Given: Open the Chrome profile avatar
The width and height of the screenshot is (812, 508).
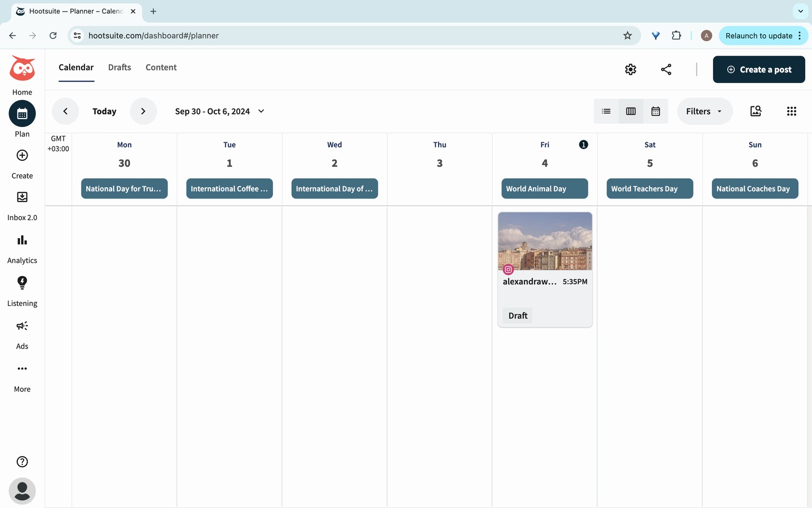Looking at the screenshot, I should 706,35.
